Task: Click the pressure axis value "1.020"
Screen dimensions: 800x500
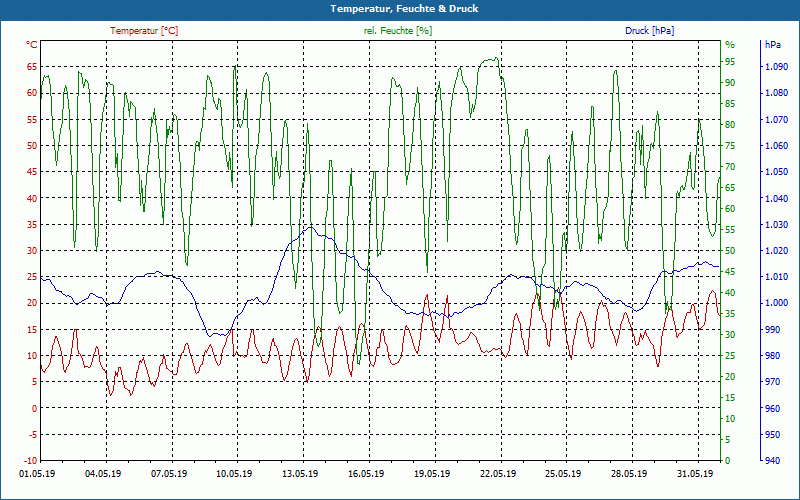Action: click(777, 251)
